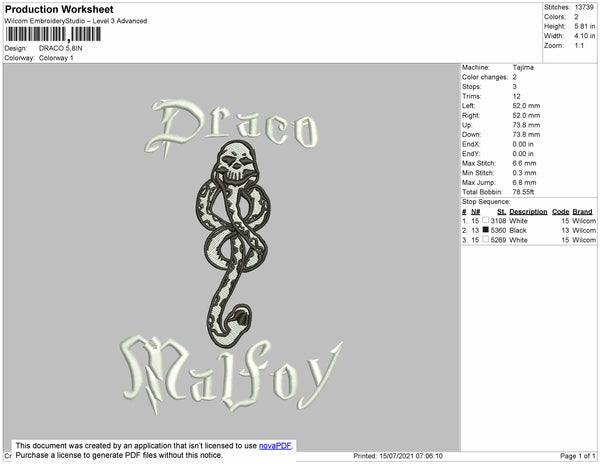Screen dimensions: 600x464
Task: Click the machine value Tajima
Action: coord(523,67)
